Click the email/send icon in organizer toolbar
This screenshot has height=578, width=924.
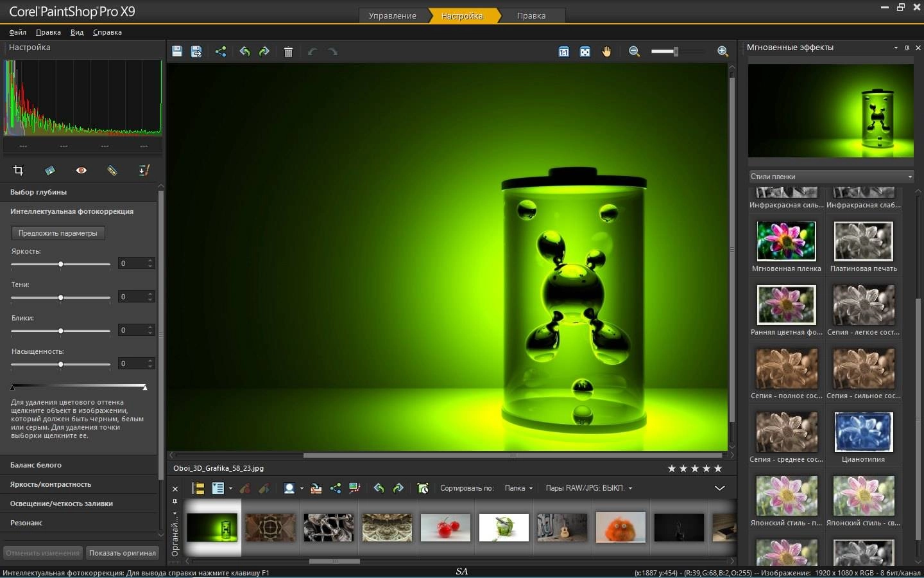pyautogui.click(x=316, y=488)
